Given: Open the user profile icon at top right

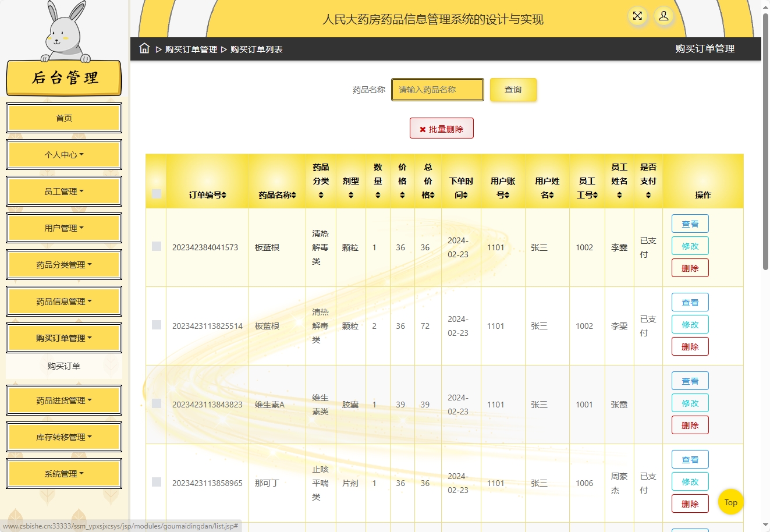Looking at the screenshot, I should 663,17.
